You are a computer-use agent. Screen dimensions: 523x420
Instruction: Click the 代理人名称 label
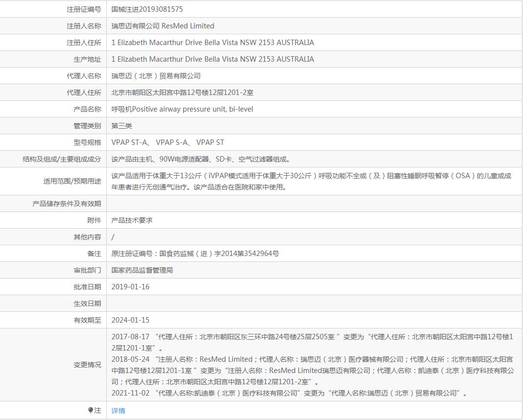[84, 76]
